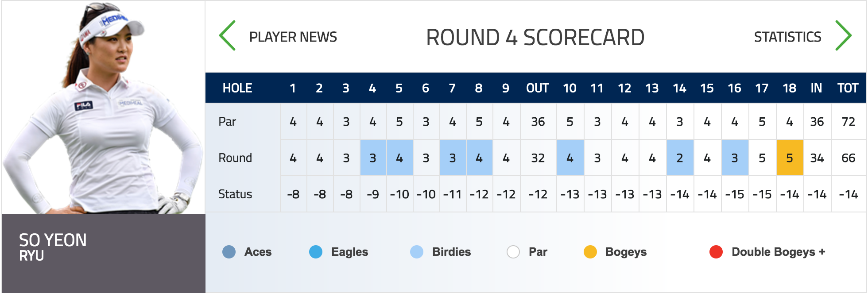Click the TOT column header
Image resolution: width=868 pixels, height=293 pixels.
[x=848, y=88]
